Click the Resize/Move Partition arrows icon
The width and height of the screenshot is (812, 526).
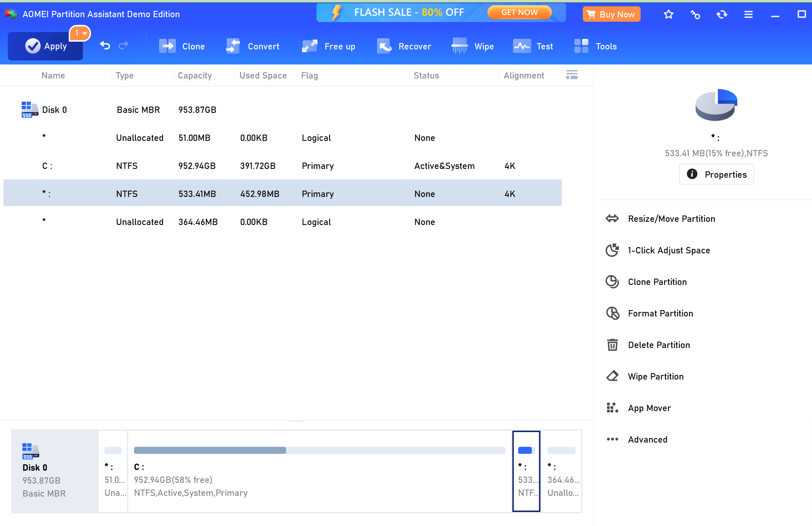pos(612,219)
